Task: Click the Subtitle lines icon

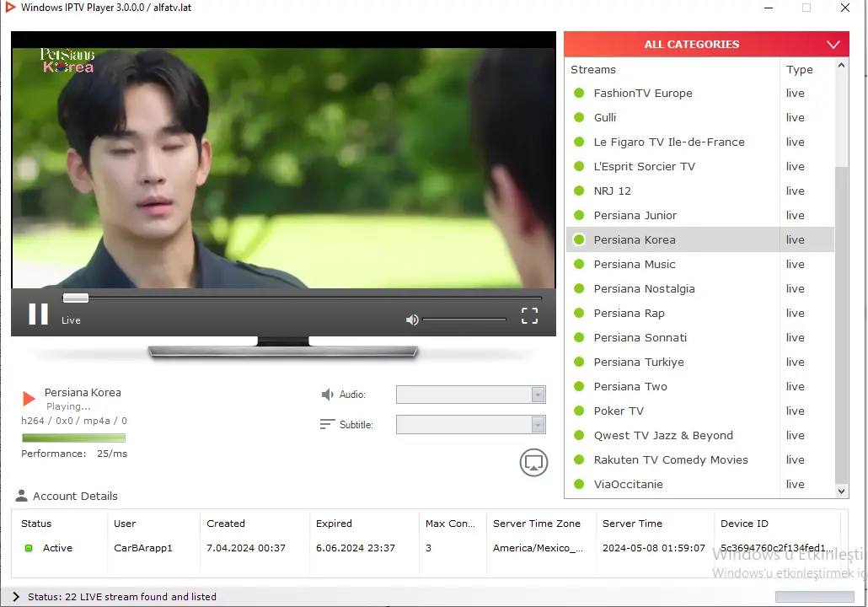Action: [327, 424]
